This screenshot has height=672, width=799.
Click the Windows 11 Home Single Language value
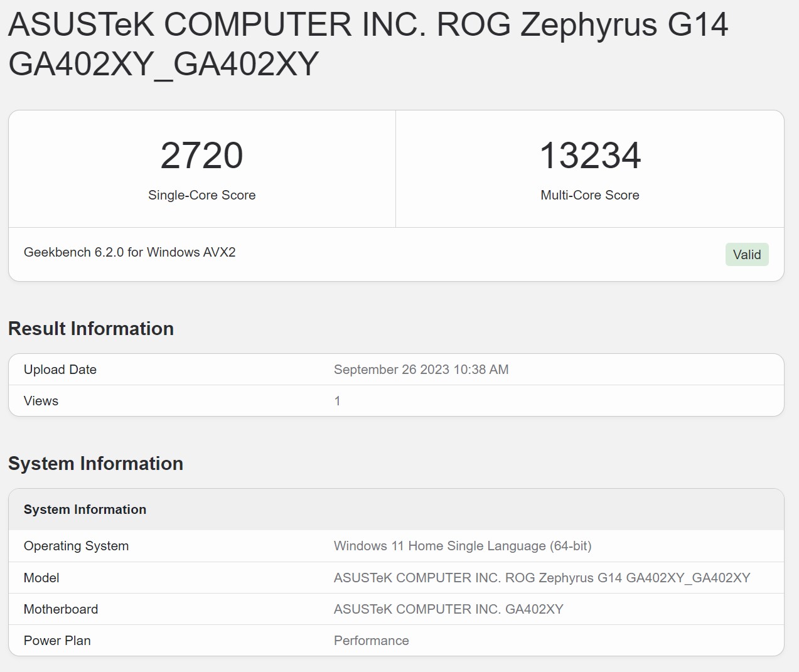(x=462, y=546)
